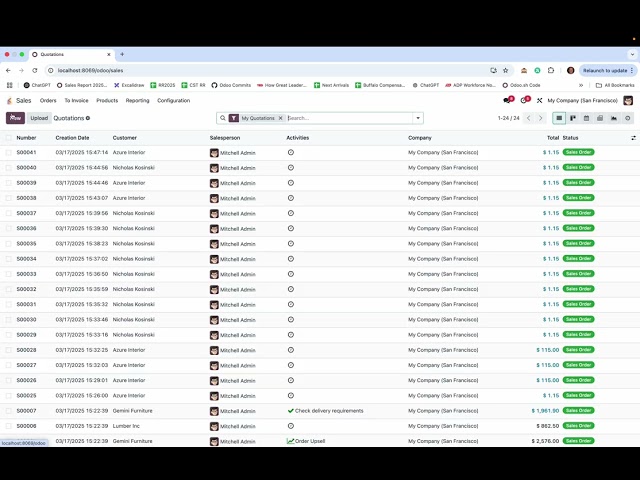
Task: Go to the previous records page
Action: (529, 118)
